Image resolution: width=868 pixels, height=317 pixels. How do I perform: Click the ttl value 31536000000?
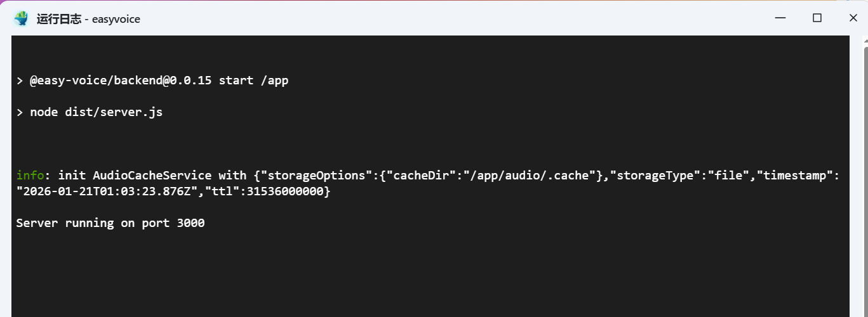[x=286, y=191]
